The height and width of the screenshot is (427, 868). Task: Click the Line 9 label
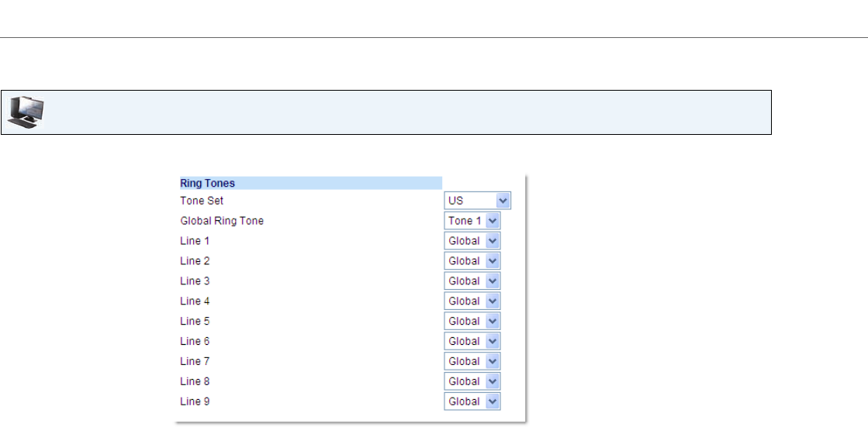point(194,401)
